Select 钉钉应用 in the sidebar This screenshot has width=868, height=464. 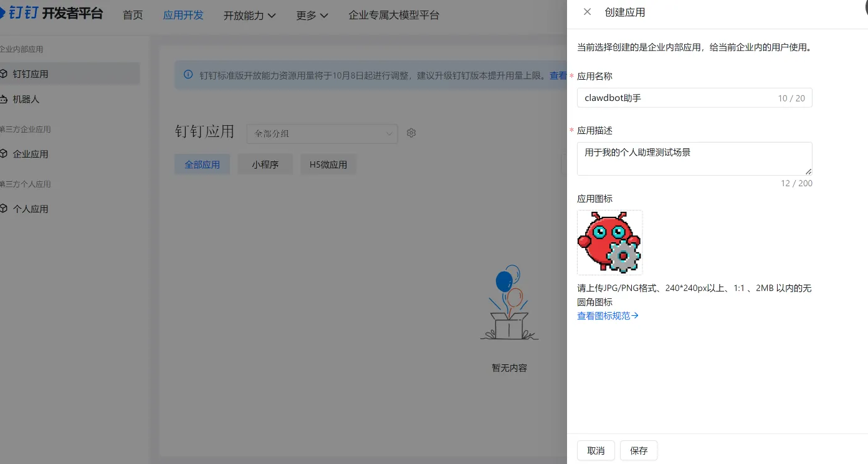click(x=70, y=73)
